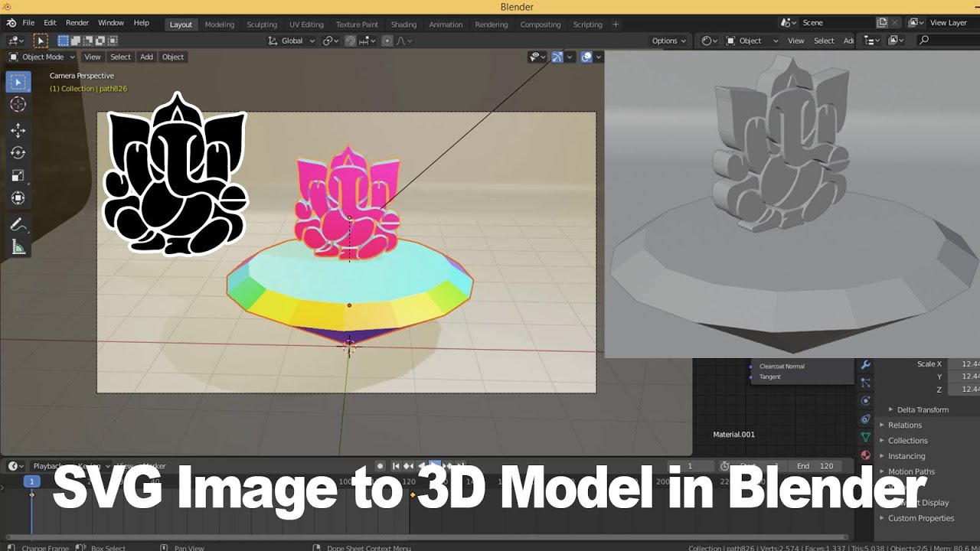Viewport: 980px width, 551px height.
Task: Click the End frame 120 field
Action: 815,466
